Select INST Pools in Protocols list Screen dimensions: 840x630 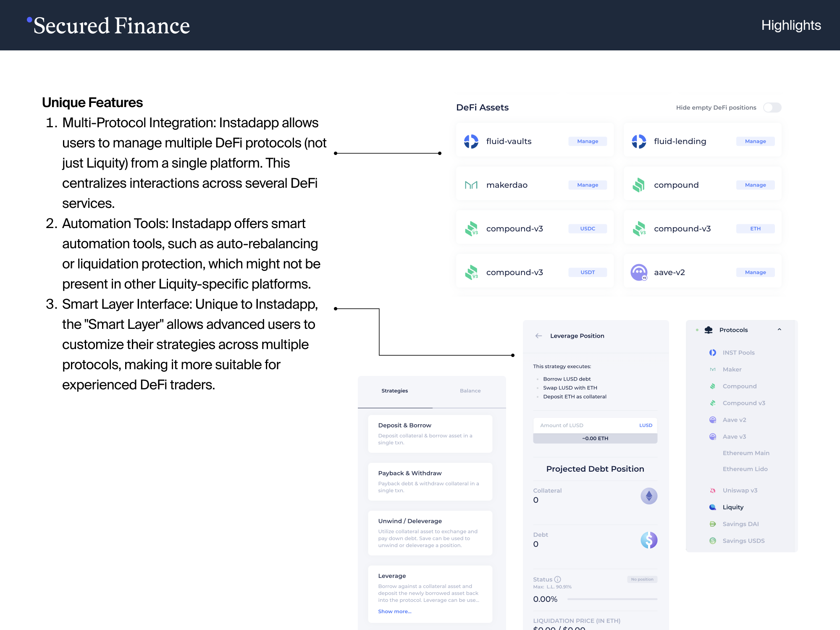pos(738,353)
